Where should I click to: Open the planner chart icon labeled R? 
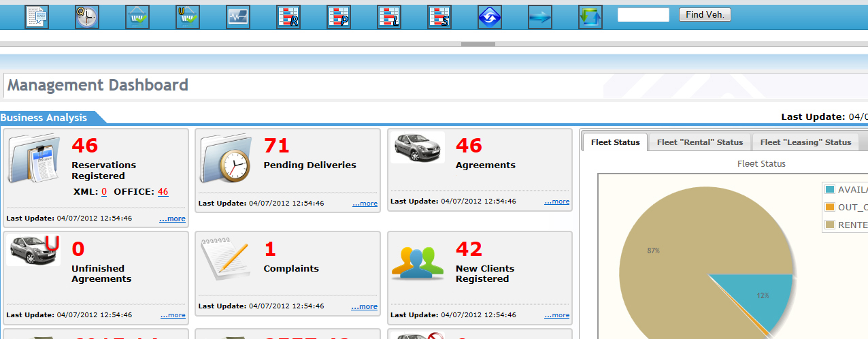(x=288, y=17)
